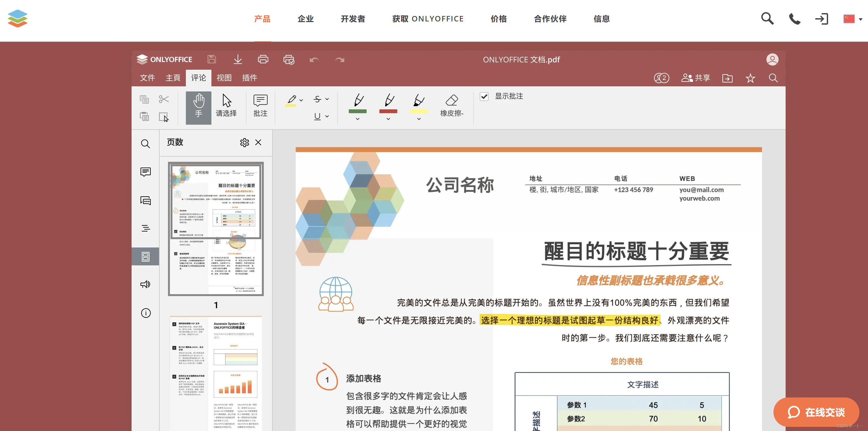
Task: Click the download file icon
Action: (x=238, y=60)
